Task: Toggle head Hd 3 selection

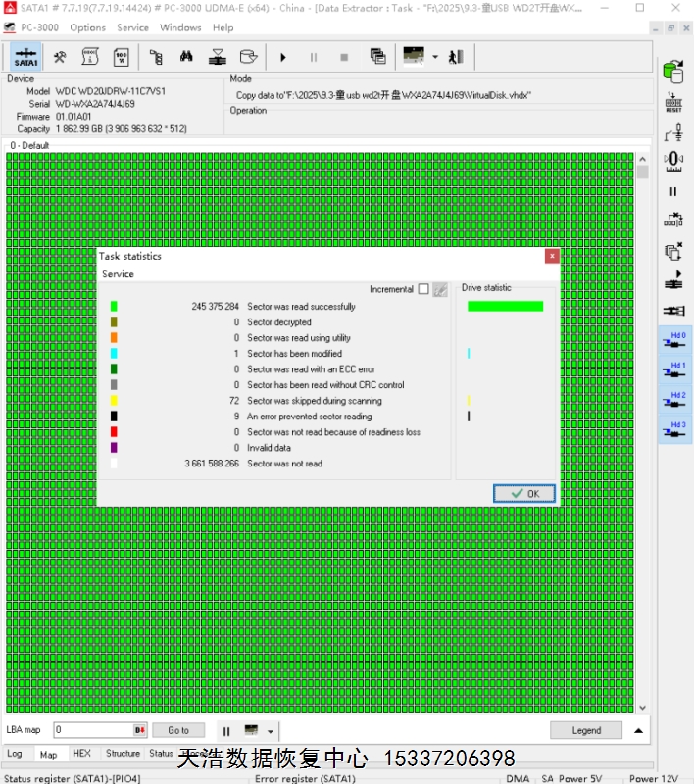Action: click(x=674, y=429)
